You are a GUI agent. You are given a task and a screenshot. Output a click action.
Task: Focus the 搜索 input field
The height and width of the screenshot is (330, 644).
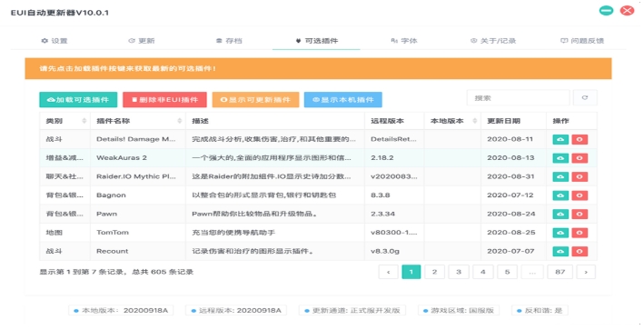[x=519, y=98]
